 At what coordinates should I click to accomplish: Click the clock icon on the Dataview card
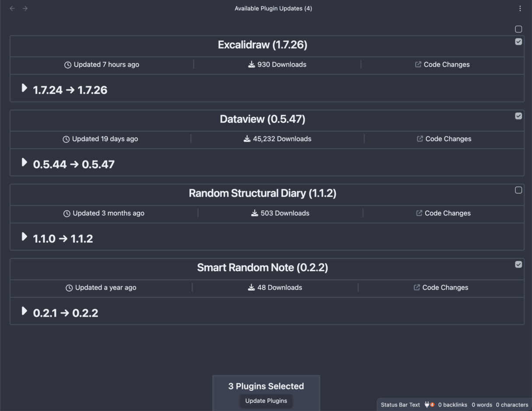66,139
